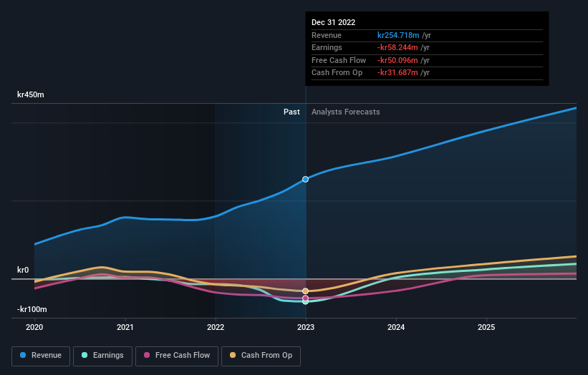This screenshot has width=588, height=375.
Task: Click the -kr100m y-axis label
Action: coord(32,309)
